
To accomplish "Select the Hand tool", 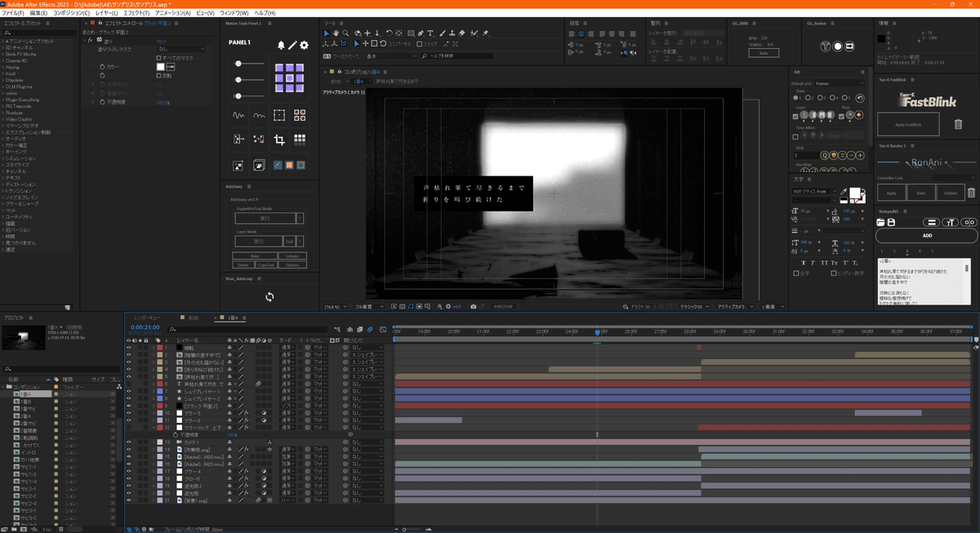I will (336, 33).
